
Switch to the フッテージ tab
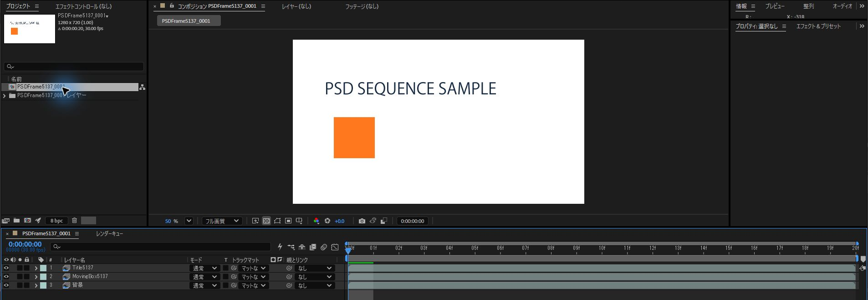point(362,6)
